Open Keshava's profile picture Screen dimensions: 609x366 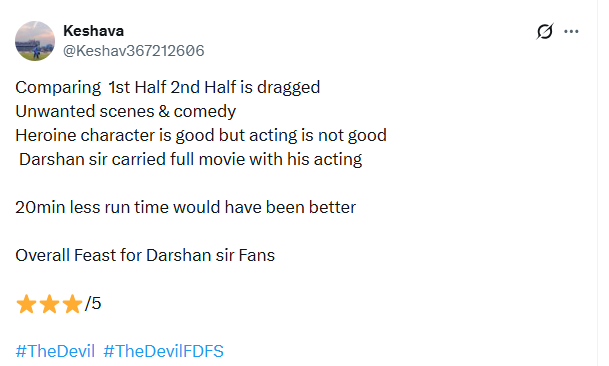coord(35,41)
